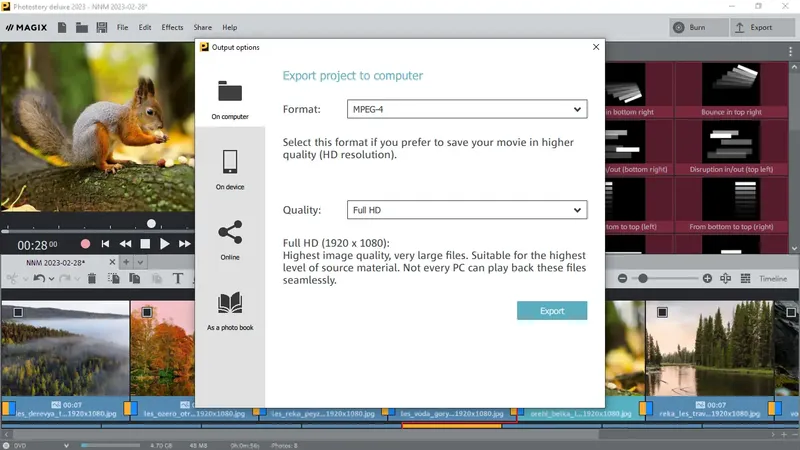The image size is (800, 450).
Task: Click the Export button in the top bar
Action: tap(761, 28)
